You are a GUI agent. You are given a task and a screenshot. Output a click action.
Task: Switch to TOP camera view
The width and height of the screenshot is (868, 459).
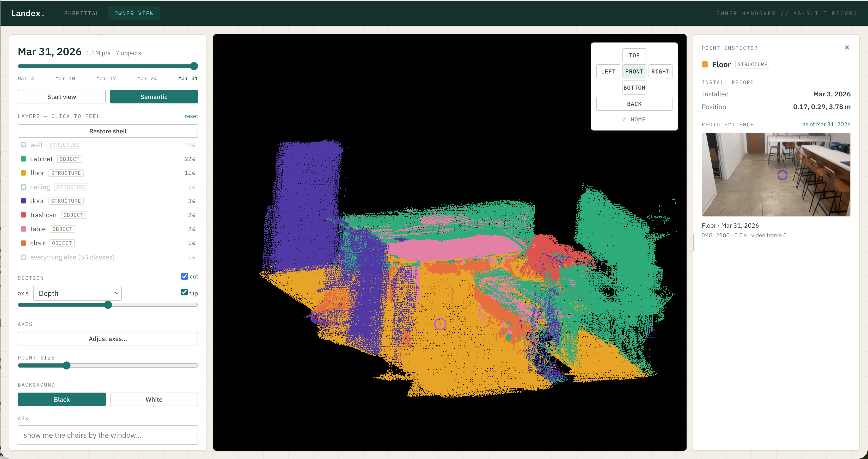[x=634, y=55]
